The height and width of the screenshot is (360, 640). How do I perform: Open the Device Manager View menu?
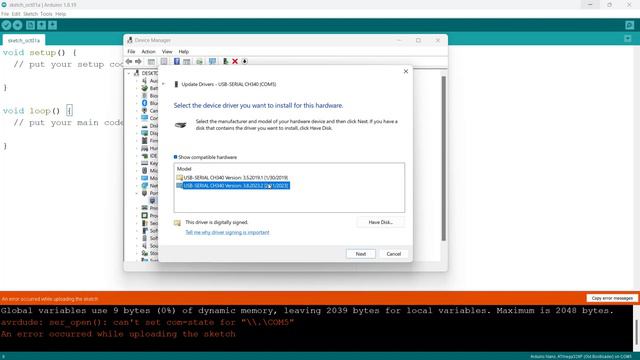click(167, 52)
